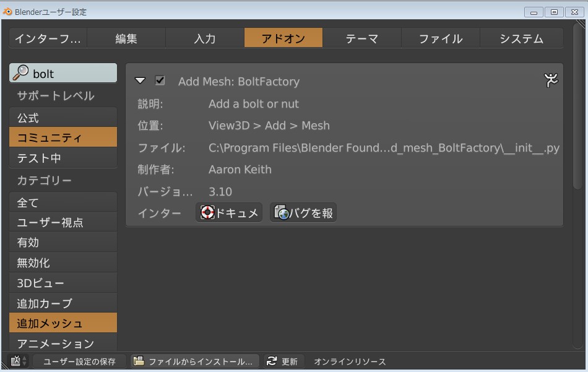Click 更新 refresh button
This screenshot has width=588, height=372.
(x=284, y=361)
